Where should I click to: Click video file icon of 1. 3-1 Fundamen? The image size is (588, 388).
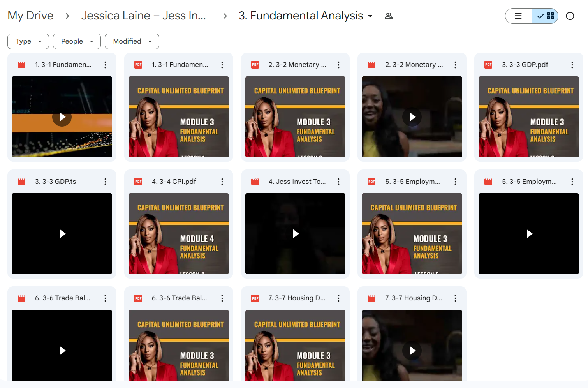21,65
